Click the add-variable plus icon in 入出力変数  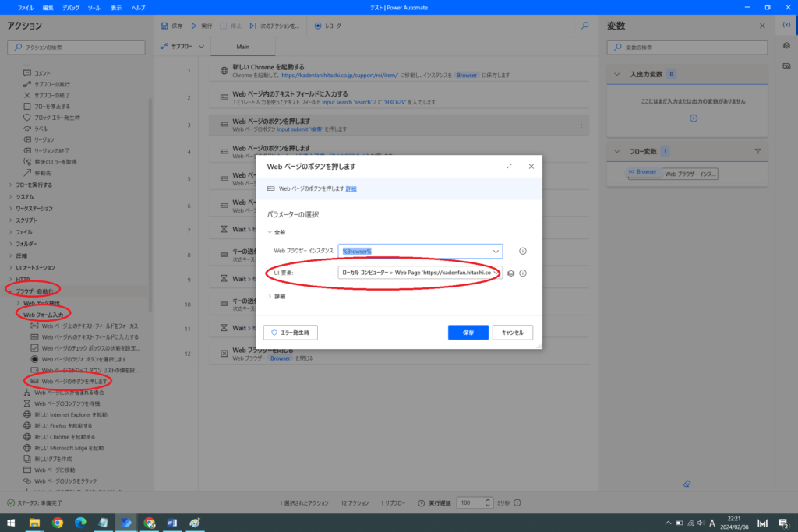(x=694, y=118)
